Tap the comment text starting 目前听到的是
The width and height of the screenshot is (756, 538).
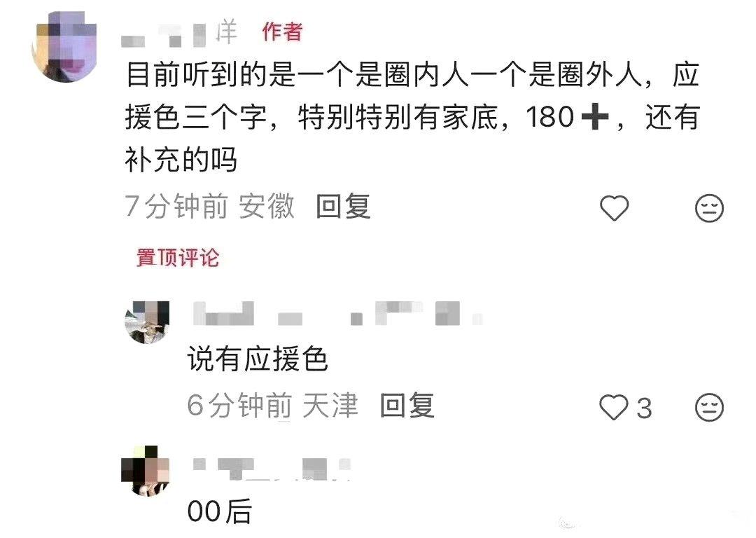[x=412, y=117]
